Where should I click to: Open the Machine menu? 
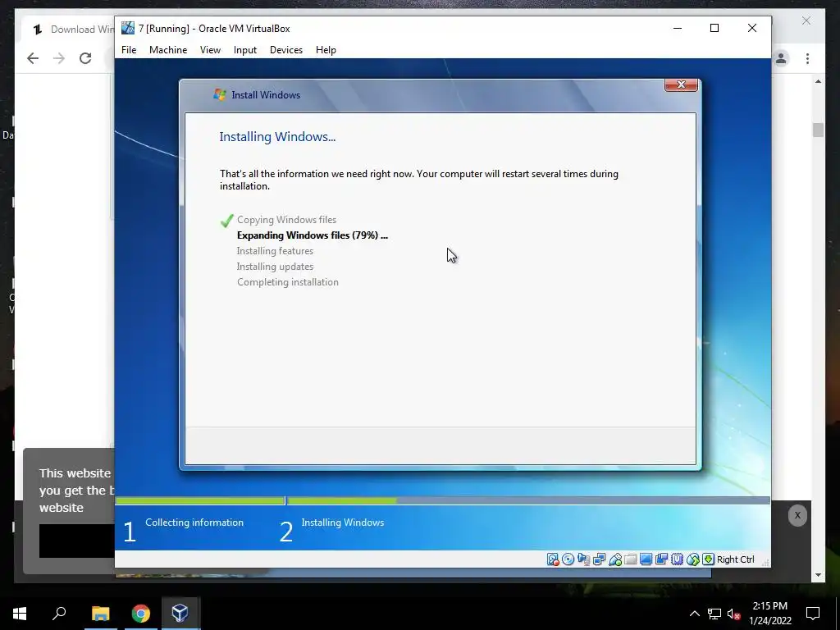coord(168,50)
